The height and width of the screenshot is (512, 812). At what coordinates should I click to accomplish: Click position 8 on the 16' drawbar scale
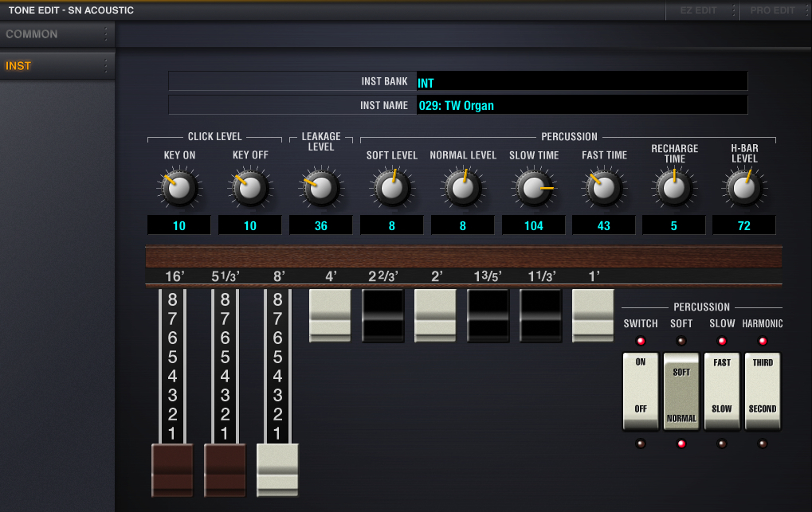(172, 299)
